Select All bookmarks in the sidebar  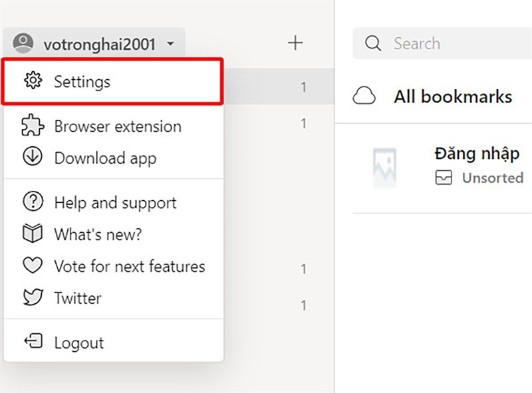click(x=453, y=96)
